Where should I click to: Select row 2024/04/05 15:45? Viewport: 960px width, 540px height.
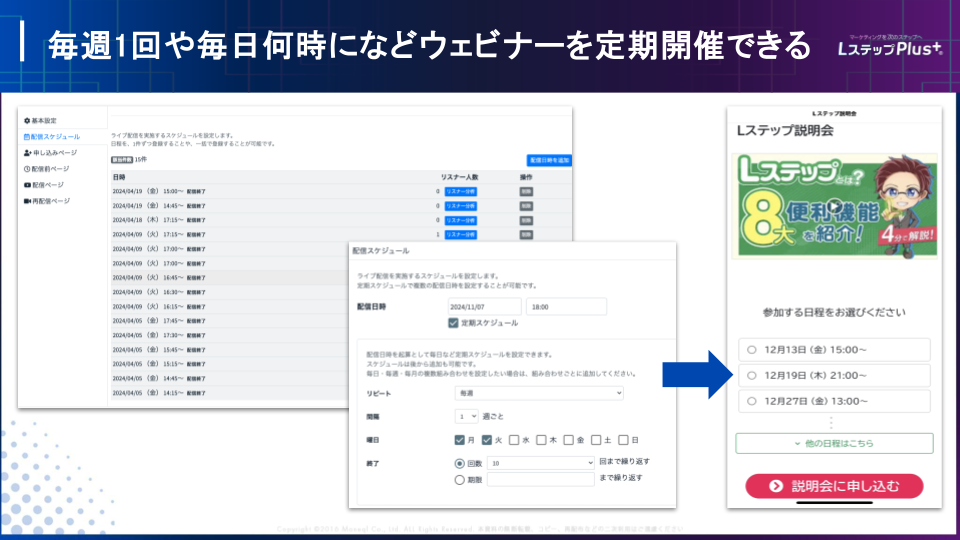tap(230, 350)
